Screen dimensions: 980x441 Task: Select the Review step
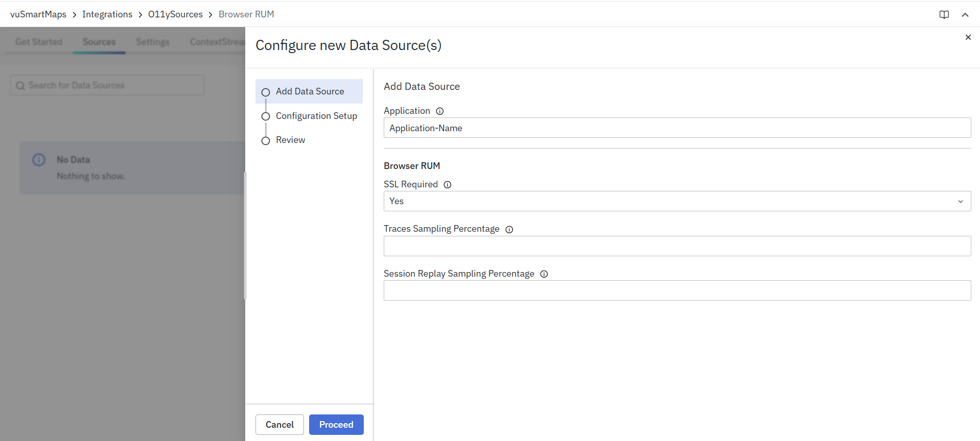[290, 140]
